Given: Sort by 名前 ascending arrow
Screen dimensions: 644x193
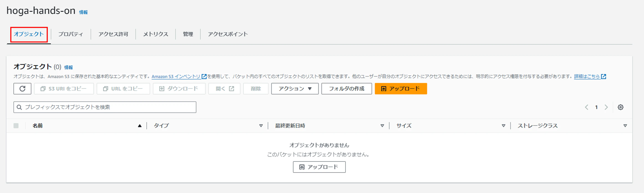Looking at the screenshot, I should 140,126.
